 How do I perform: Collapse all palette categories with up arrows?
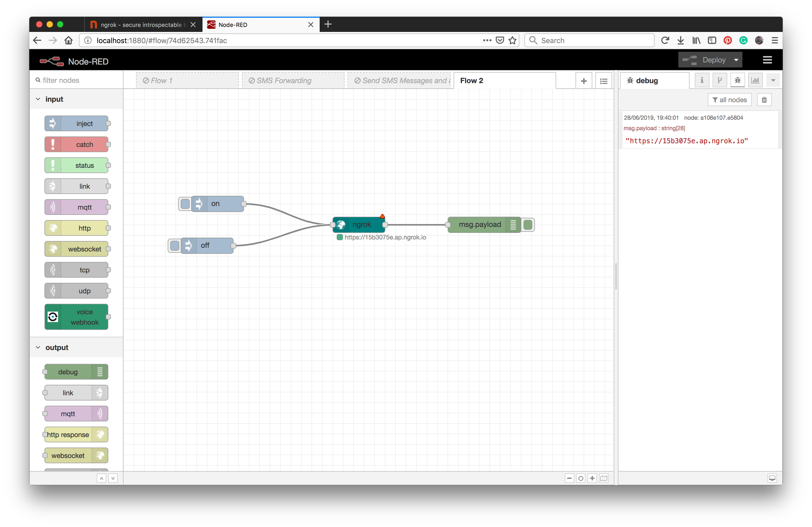(101, 478)
